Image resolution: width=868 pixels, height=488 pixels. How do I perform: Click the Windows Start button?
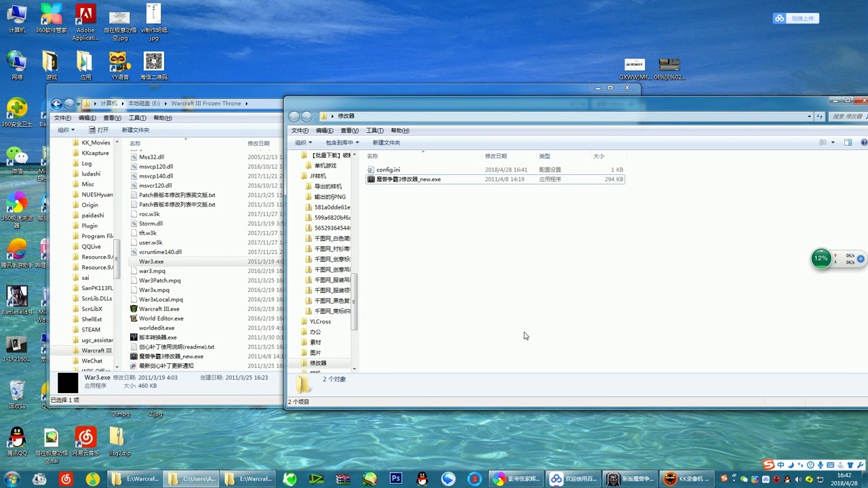coord(12,479)
